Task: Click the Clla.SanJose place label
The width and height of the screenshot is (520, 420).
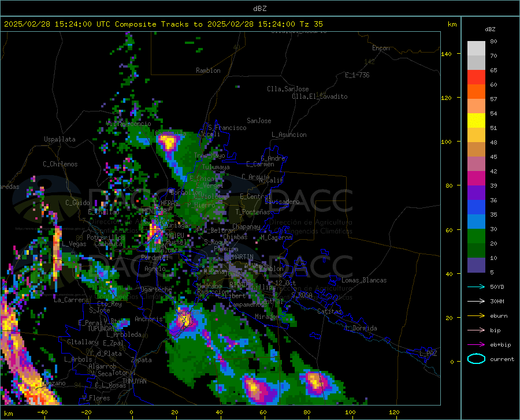Action: 288,89
